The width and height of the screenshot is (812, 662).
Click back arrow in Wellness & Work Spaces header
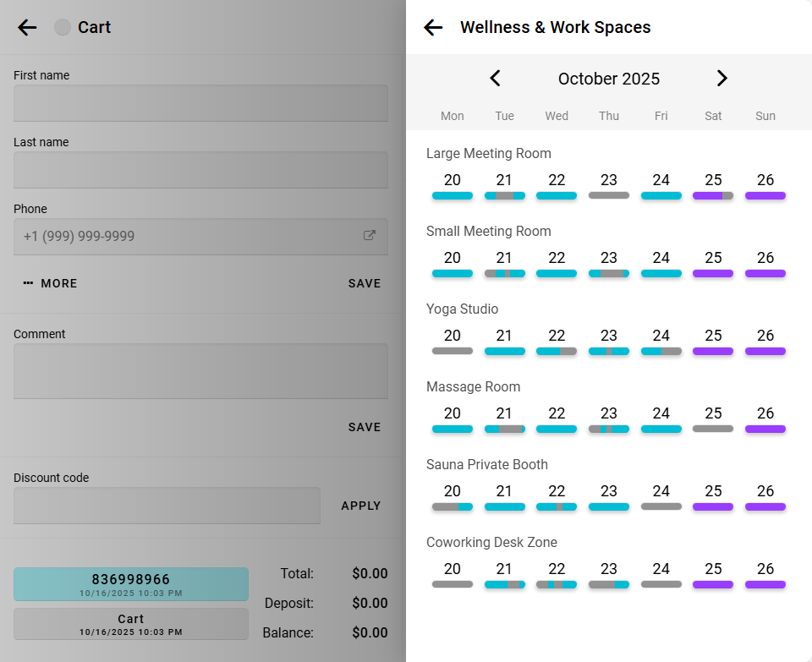[x=433, y=27]
